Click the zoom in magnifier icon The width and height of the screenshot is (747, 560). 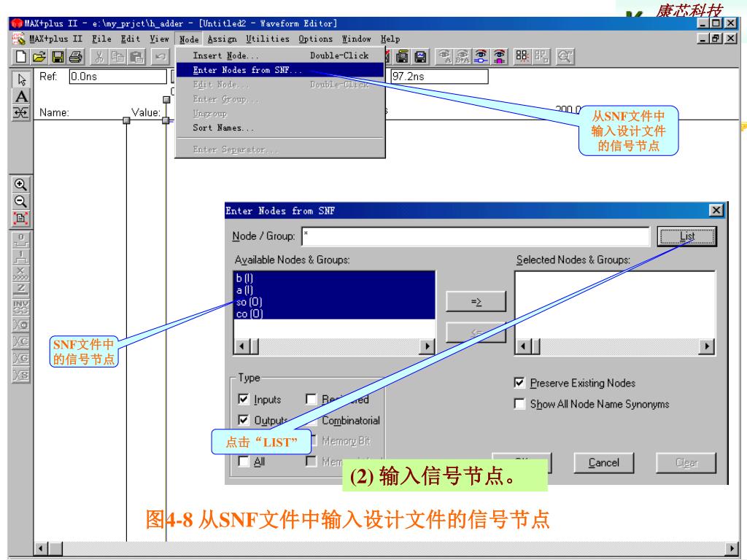(x=20, y=184)
